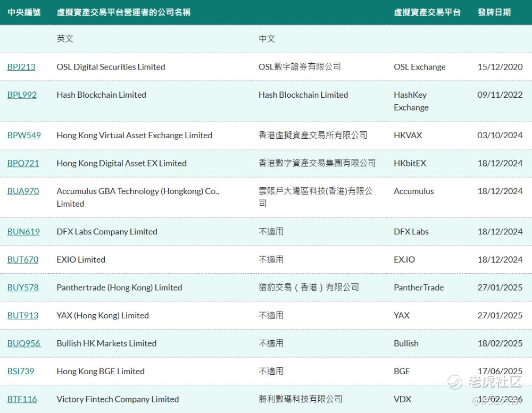532x413 pixels.
Task: Select the Bullish platform cell
Action: click(406, 343)
